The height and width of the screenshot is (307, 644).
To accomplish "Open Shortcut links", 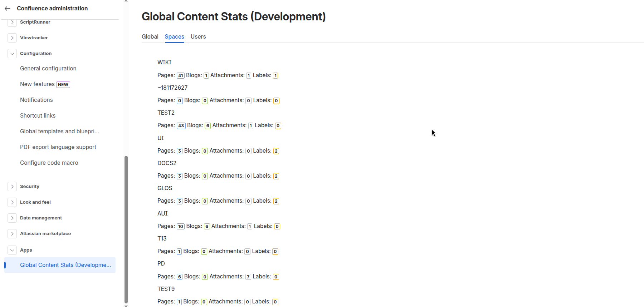I will pyautogui.click(x=38, y=116).
